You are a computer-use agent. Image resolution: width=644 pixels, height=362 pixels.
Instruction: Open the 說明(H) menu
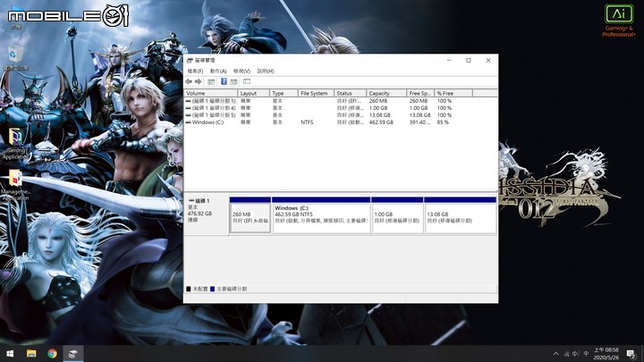[x=266, y=71]
